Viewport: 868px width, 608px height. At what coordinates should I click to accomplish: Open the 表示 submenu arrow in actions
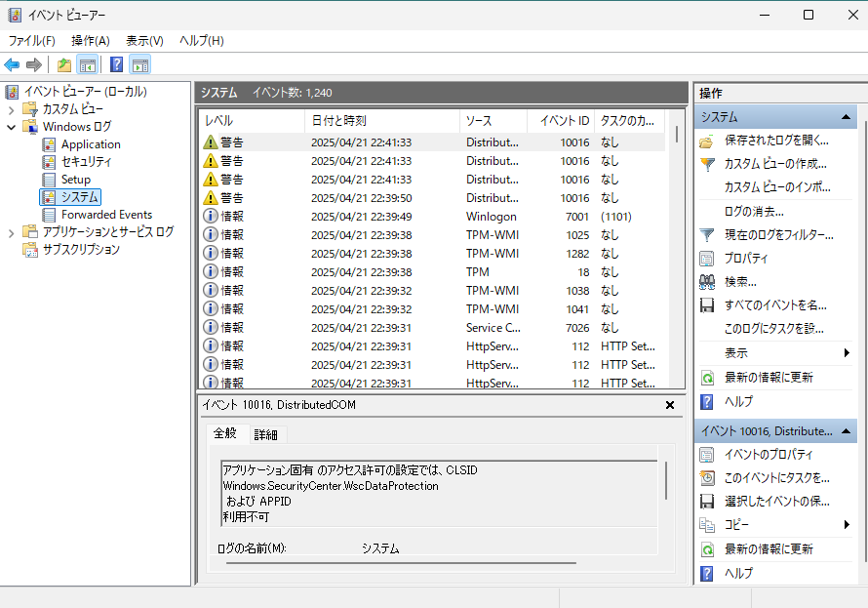pos(847,352)
